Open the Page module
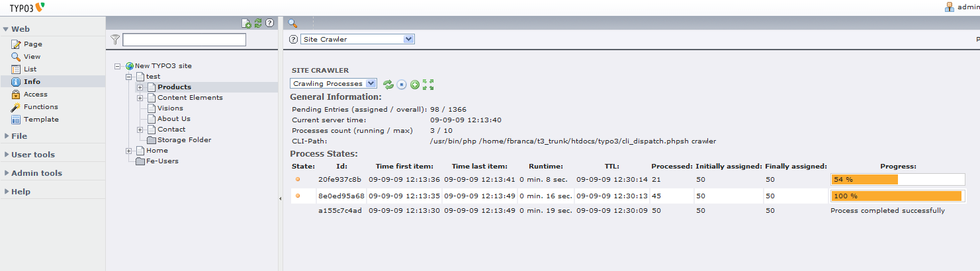Viewport: 980px width, 271px height. pos(32,44)
